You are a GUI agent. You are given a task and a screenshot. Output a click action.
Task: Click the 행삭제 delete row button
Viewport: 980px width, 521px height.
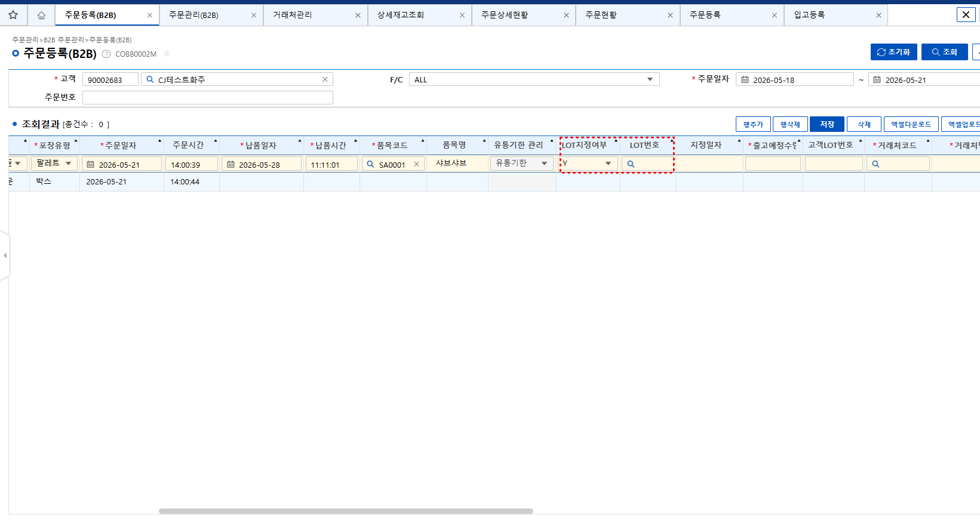789,124
